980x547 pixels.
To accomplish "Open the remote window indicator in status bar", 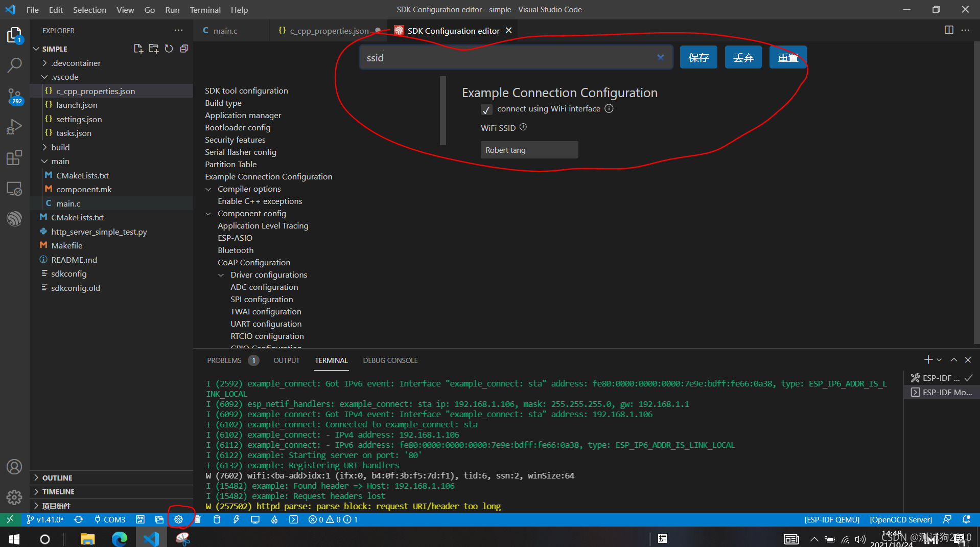I will coord(10,519).
